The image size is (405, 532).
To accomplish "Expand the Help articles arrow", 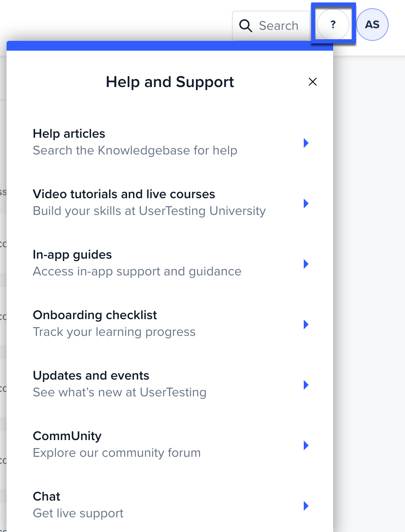I will (x=306, y=143).
